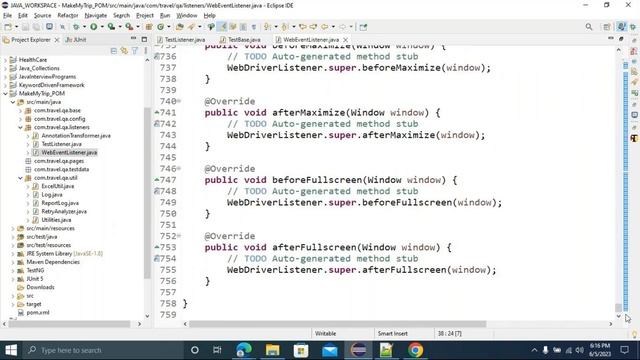Viewport: 640px width, 360px height.
Task: Open File Explorer from the taskbar
Action: [272, 350]
